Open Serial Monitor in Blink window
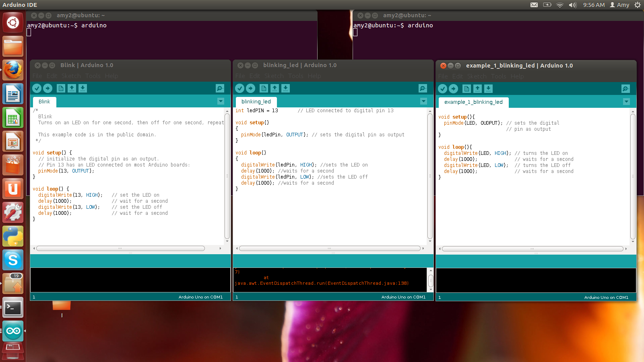The height and width of the screenshot is (362, 644). coord(220,88)
